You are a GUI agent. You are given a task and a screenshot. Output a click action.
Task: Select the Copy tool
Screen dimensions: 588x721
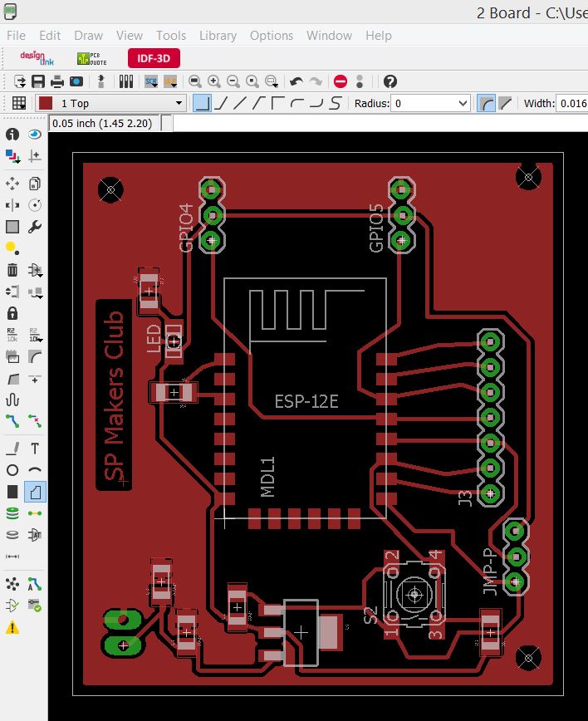pos(35,184)
